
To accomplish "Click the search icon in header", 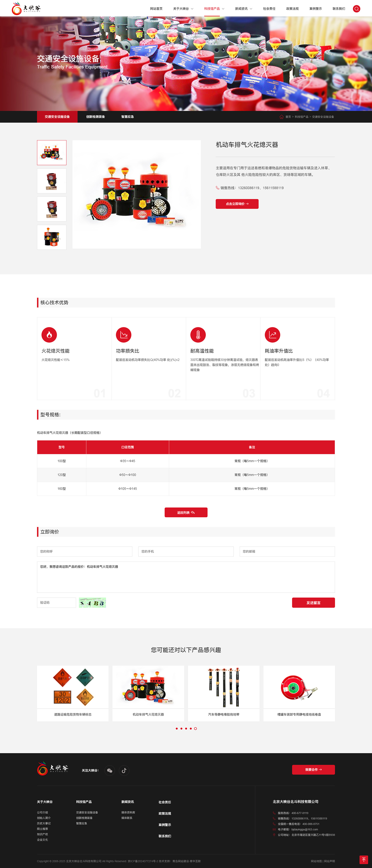I will (356, 9).
